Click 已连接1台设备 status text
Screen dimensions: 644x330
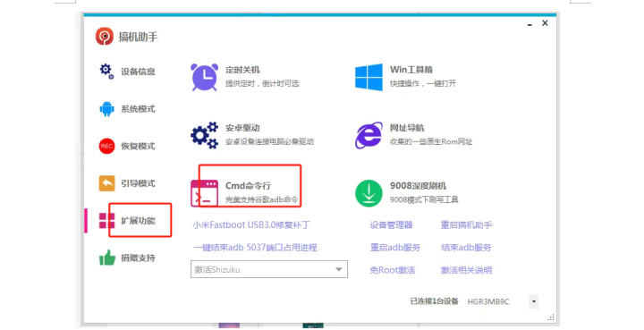pos(434,301)
